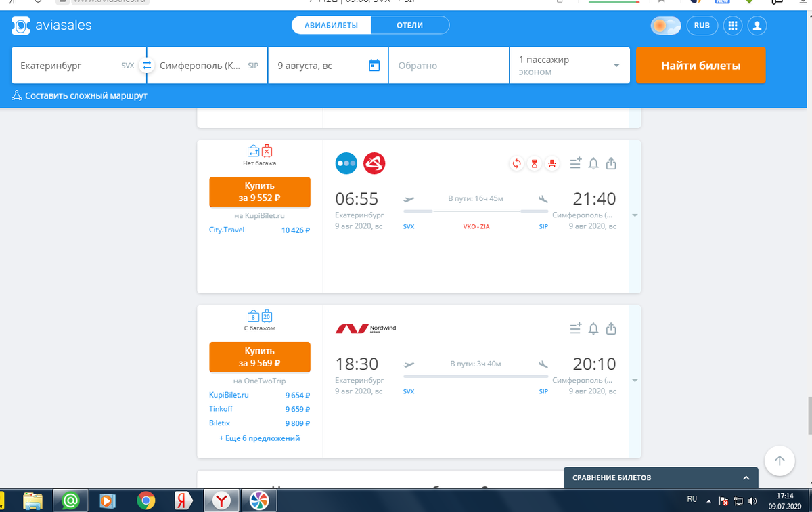Click the checked 20 kg baggage icon

(x=267, y=316)
